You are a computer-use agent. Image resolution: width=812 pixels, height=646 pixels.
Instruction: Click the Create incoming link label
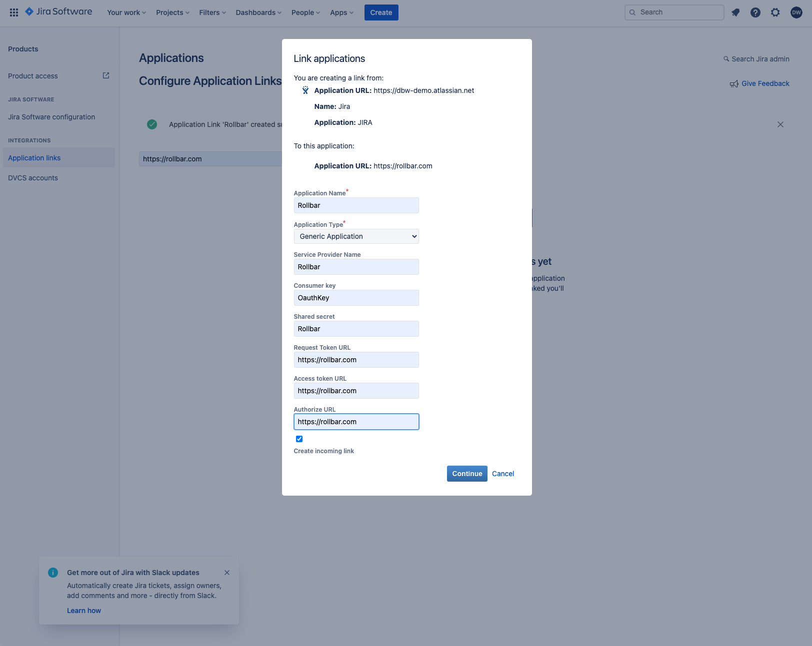[324, 451]
